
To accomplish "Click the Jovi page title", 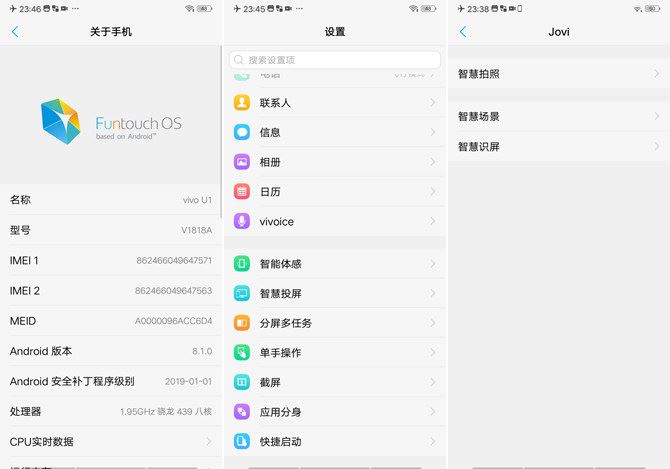I will (559, 32).
